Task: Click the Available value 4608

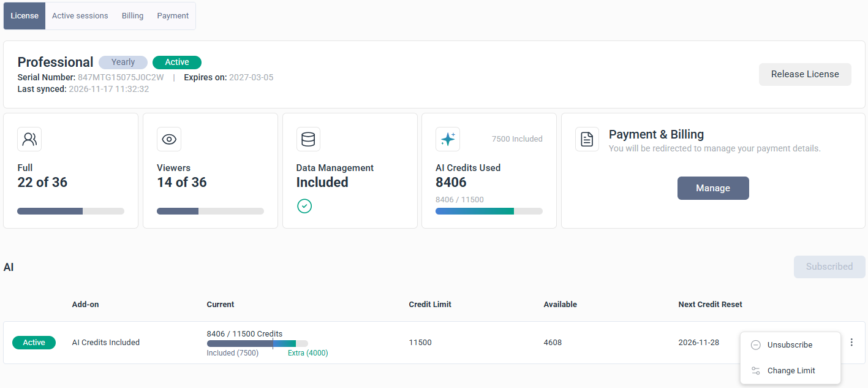Action: (553, 343)
